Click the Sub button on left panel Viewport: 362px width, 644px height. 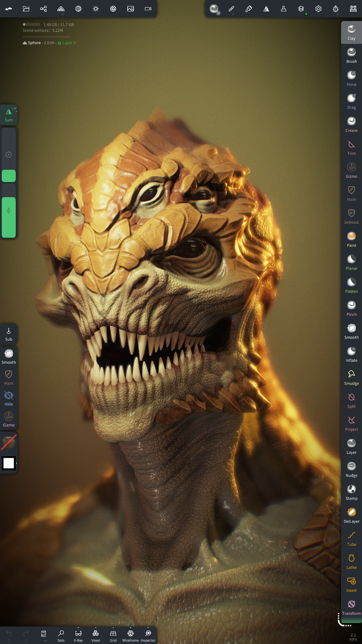point(9,334)
